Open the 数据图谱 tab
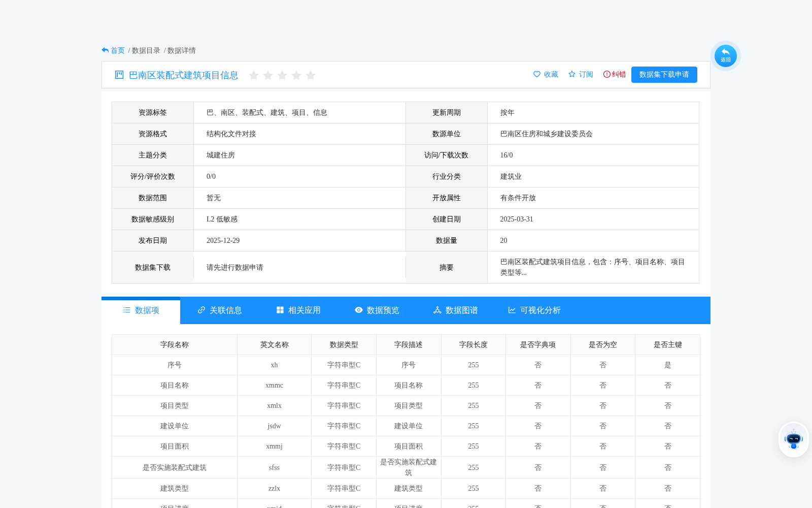Viewport: 812px width, 508px height. coord(455,310)
